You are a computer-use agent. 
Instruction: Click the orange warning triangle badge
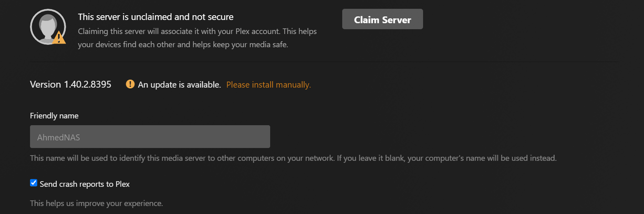tap(59, 37)
